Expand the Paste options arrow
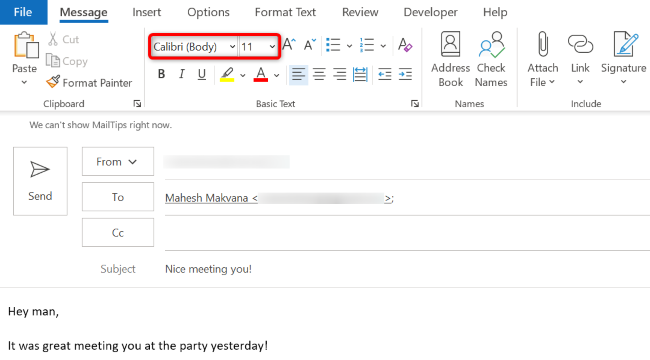 click(x=24, y=82)
